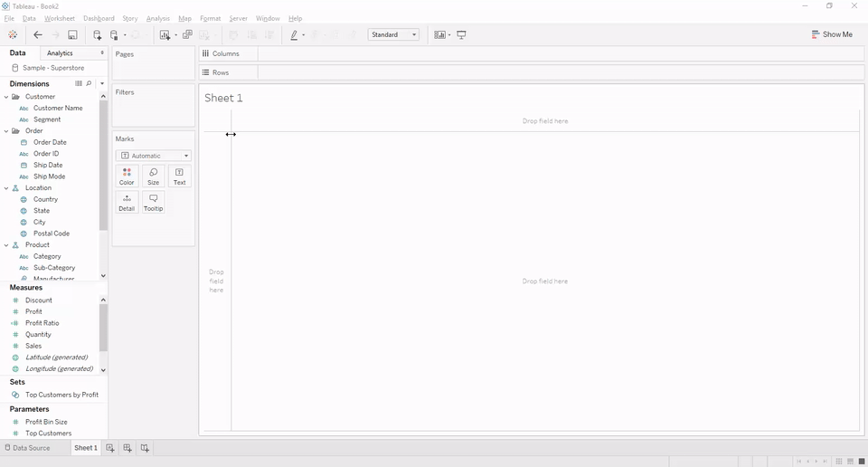The width and height of the screenshot is (868, 467).
Task: Collapse the Order folder
Action: (6, 130)
